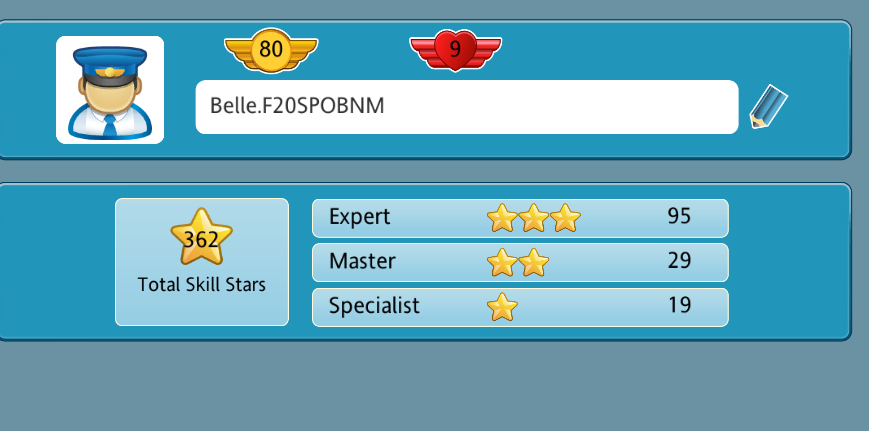Click the Belle.F20SPOBNM name field
Image resolution: width=869 pixels, height=431 pixels.
(x=467, y=107)
